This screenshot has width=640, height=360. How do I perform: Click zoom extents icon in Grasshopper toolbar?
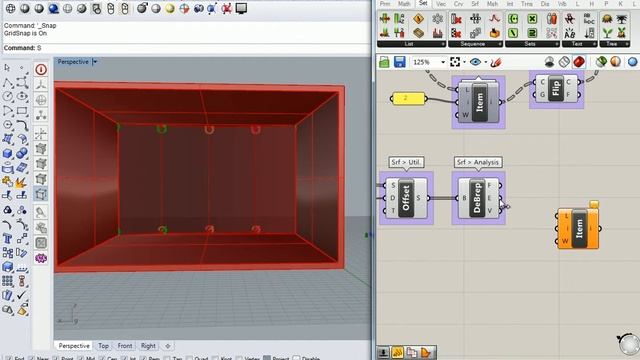455,62
